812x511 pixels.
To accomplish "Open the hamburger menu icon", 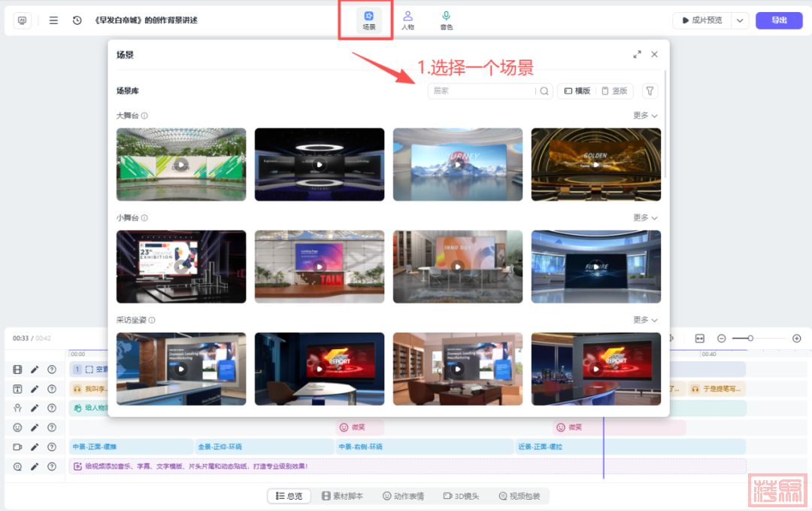I will (x=53, y=20).
